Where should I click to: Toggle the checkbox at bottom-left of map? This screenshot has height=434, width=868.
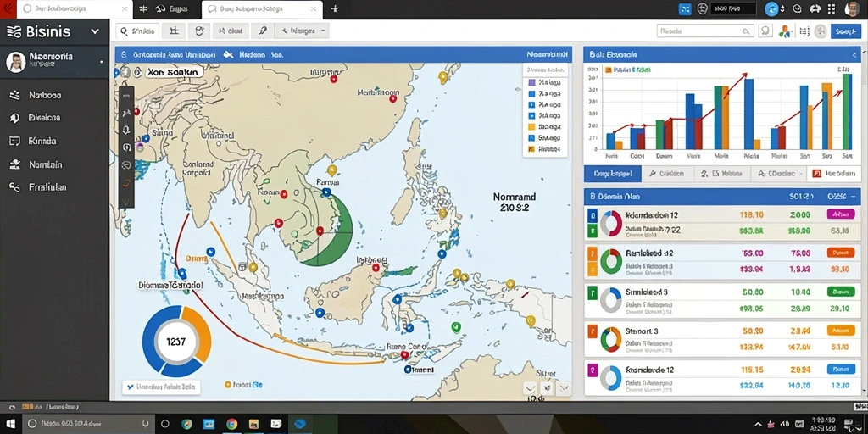coord(131,387)
